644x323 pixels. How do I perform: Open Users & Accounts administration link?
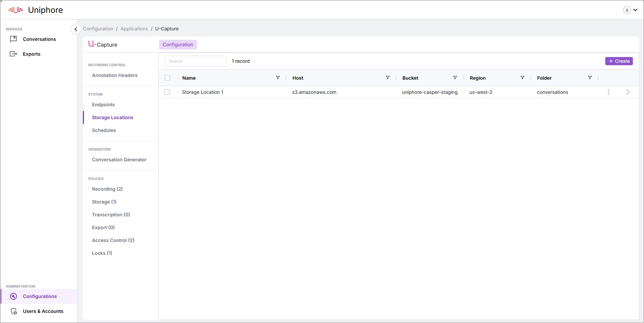click(43, 311)
